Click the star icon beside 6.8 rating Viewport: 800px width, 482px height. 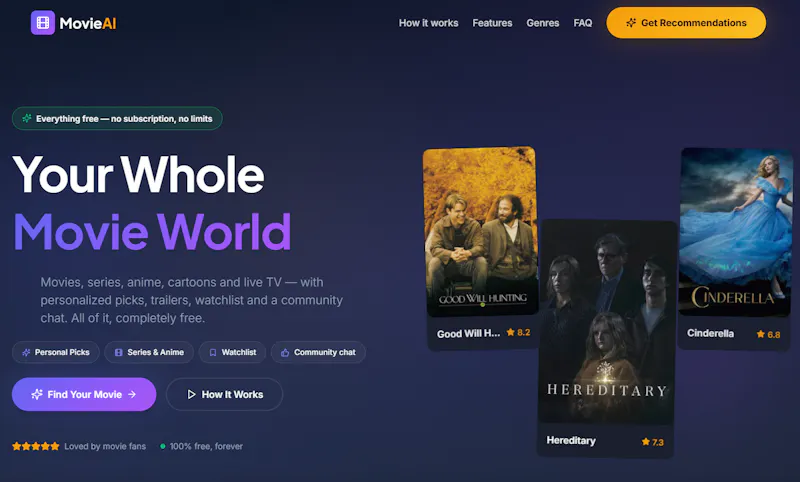761,334
